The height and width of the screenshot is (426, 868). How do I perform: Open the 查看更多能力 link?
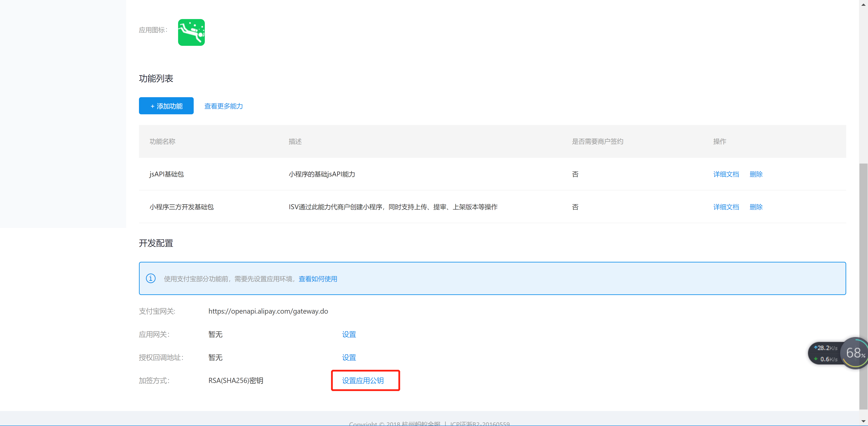point(223,106)
